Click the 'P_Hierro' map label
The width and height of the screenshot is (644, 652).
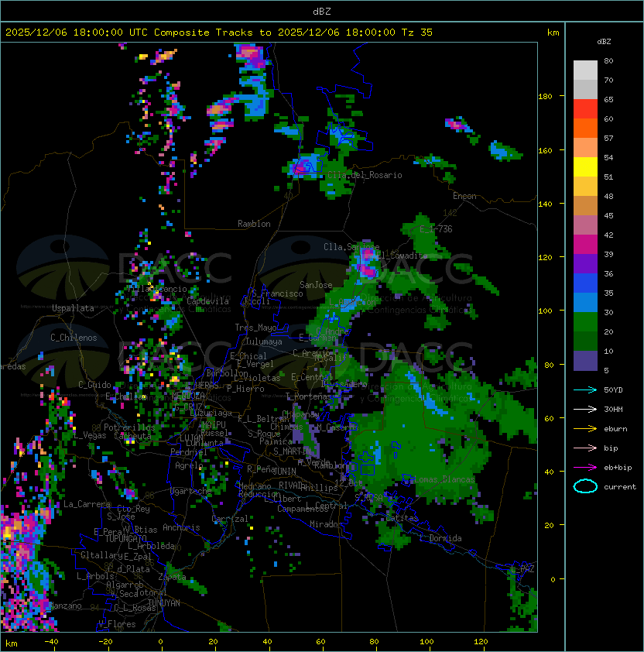245,389
